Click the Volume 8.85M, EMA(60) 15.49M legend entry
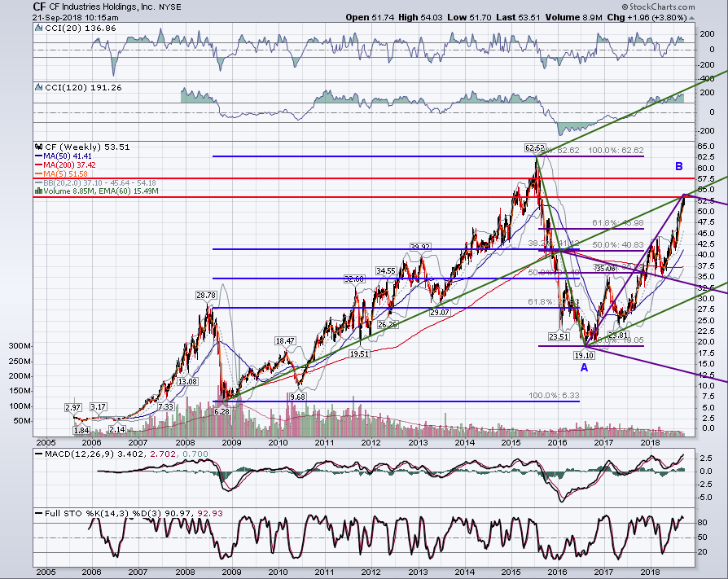Image resolution: width=728 pixels, height=579 pixels. click(101, 191)
